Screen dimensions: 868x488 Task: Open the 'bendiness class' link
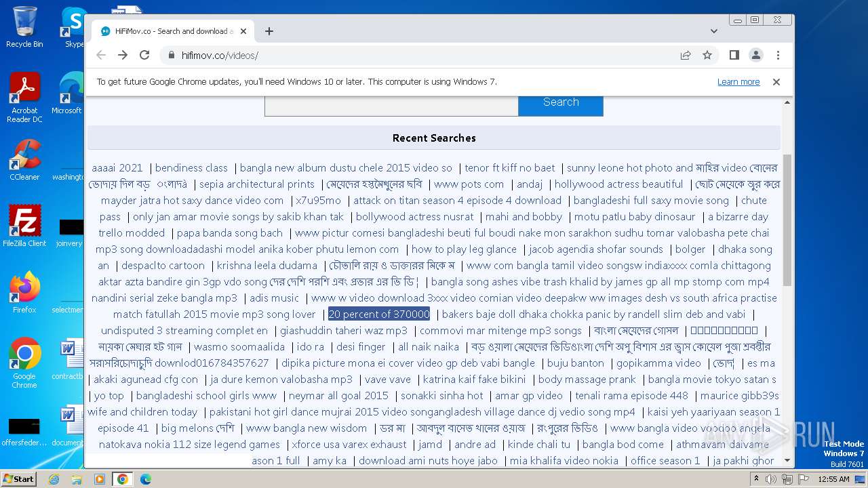[191, 168]
